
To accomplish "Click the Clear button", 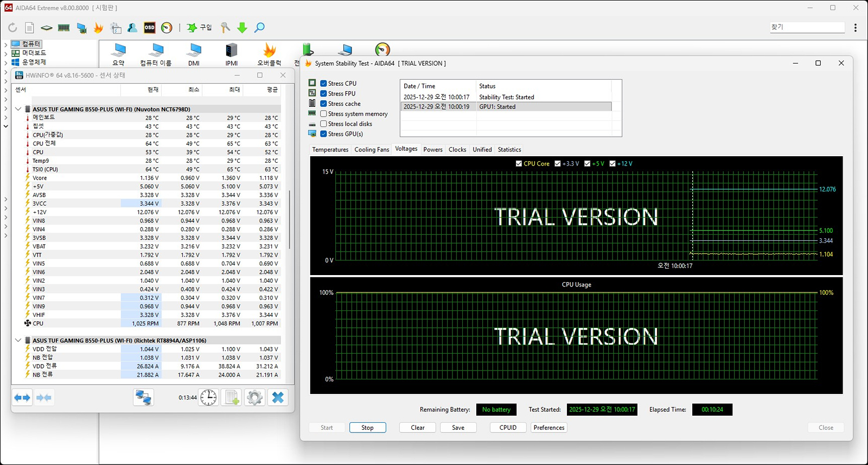I will click(418, 428).
